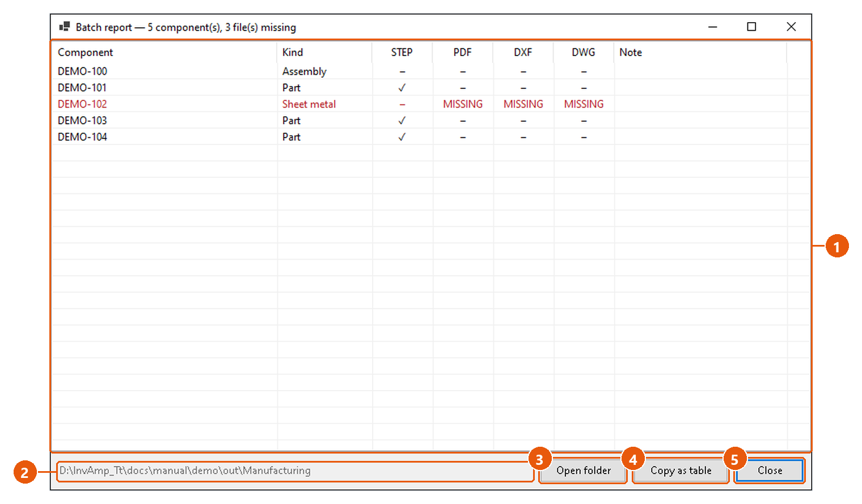Click the MISSING entry under PDF
Viewport: 862px width, 504px height.
pos(463,104)
